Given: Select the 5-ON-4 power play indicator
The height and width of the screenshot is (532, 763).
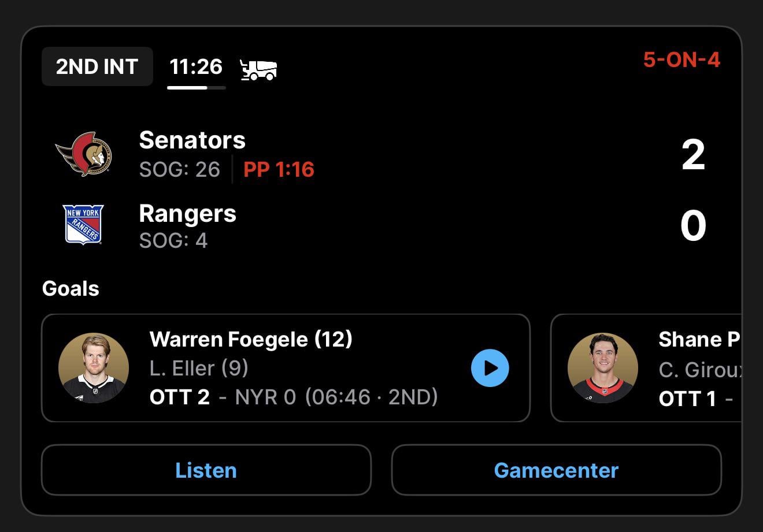Looking at the screenshot, I should tap(681, 60).
